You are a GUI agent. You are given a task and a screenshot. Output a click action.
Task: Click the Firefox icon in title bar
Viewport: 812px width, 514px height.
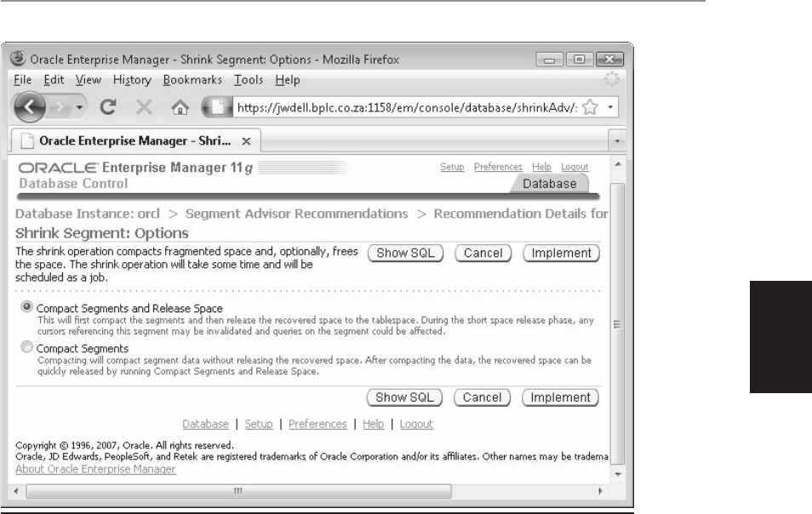click(18, 59)
